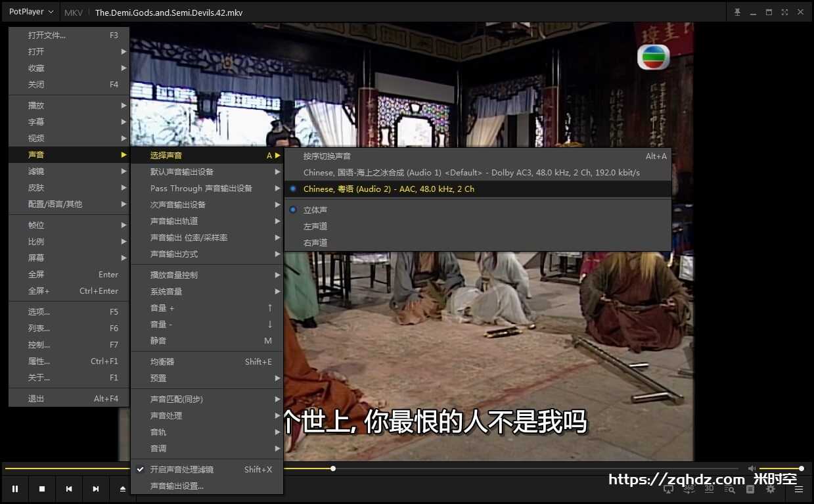Open the playlist panel icon
814x504 pixels.
pyautogui.click(x=750, y=489)
